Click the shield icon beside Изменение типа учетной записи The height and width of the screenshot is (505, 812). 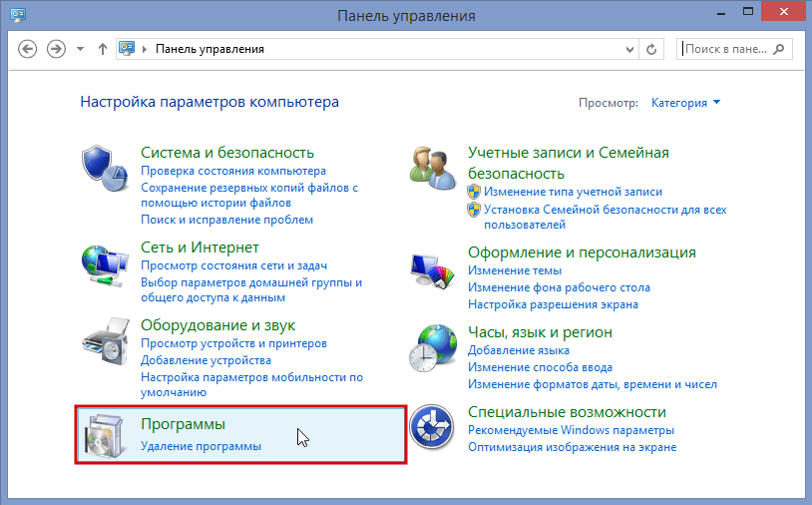click(x=474, y=192)
